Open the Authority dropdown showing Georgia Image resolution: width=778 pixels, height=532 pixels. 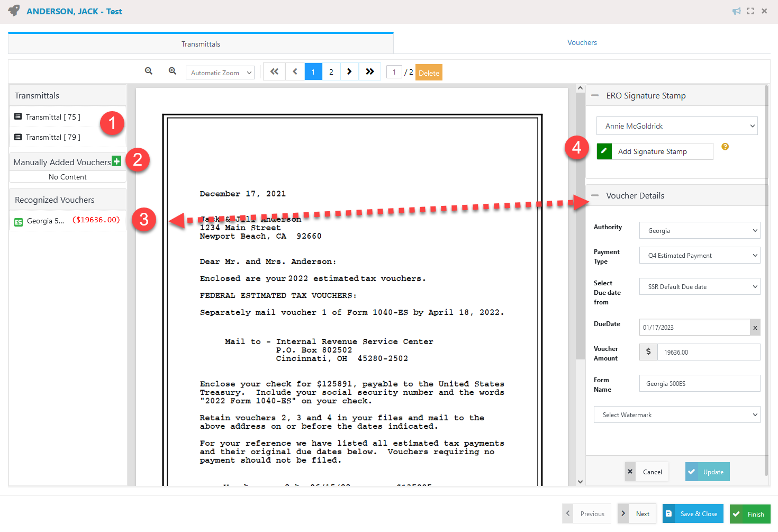click(700, 231)
